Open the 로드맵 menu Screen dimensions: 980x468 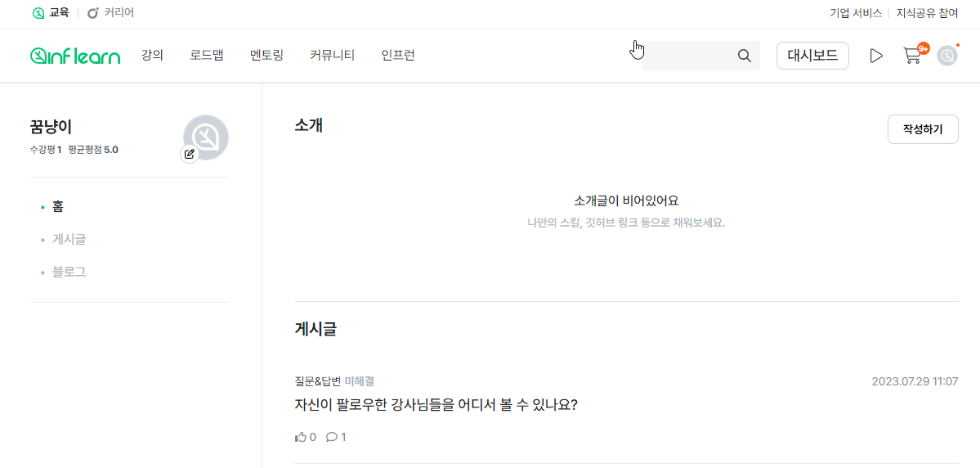coord(207,56)
